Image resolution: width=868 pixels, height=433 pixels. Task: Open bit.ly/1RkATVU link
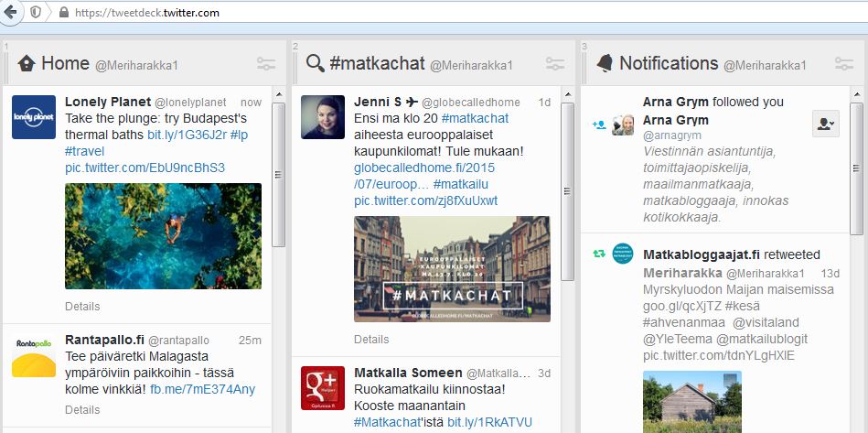tap(489, 423)
